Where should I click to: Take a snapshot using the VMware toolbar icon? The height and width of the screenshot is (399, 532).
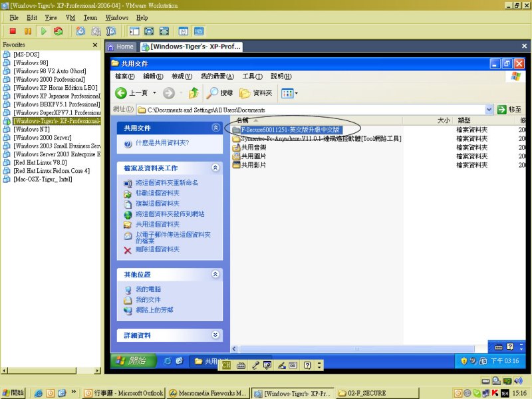point(80,31)
